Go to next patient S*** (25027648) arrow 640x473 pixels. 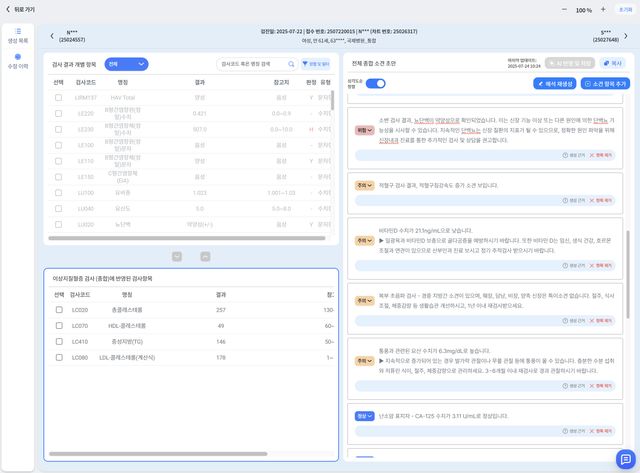626,36
